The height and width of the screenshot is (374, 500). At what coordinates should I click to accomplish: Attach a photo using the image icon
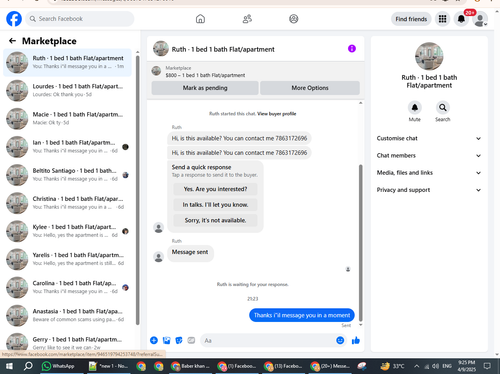[x=166, y=340]
